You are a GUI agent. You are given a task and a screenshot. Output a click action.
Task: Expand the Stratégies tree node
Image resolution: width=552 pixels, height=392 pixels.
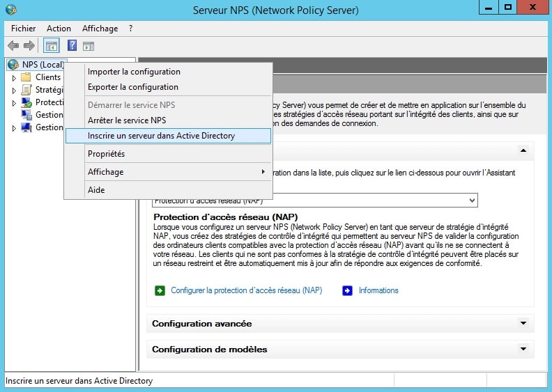(x=14, y=91)
